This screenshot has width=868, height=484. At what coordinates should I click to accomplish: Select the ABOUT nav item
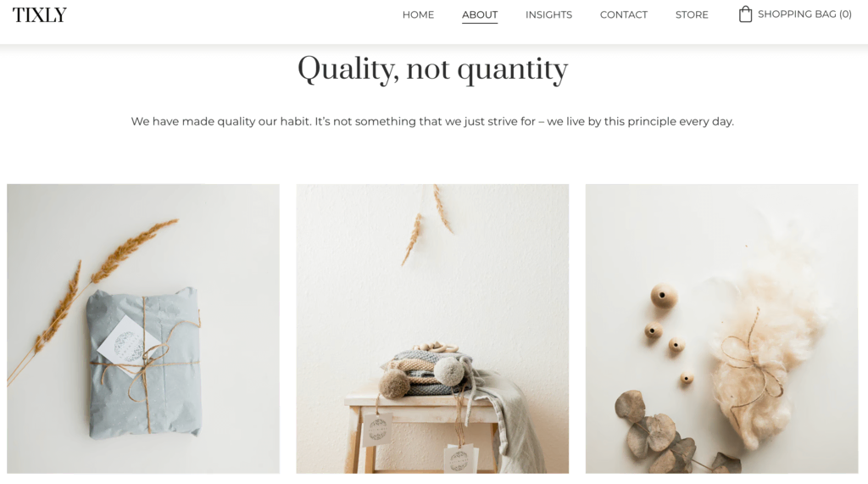[480, 15]
